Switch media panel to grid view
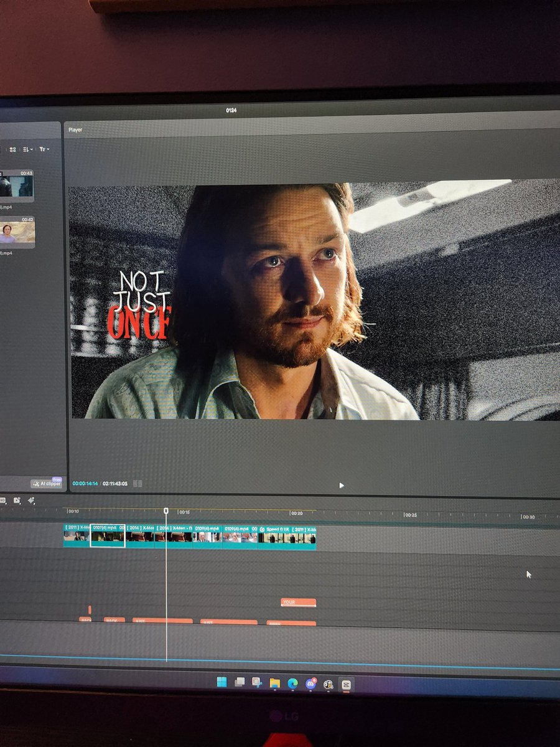Screen dimensions: 560x747 12,149
